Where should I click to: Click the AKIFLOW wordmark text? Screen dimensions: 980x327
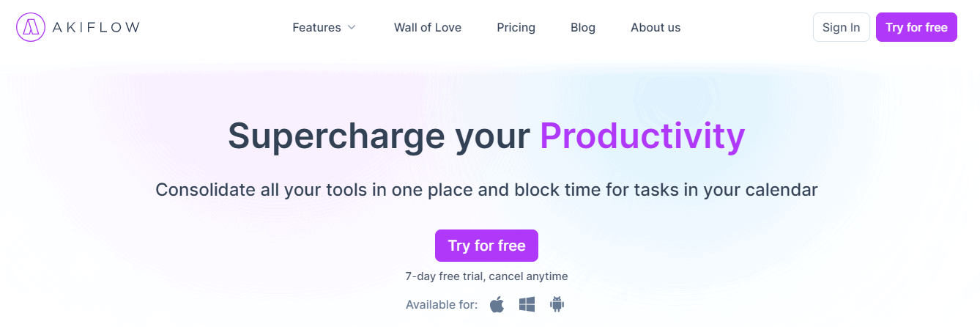click(x=95, y=27)
